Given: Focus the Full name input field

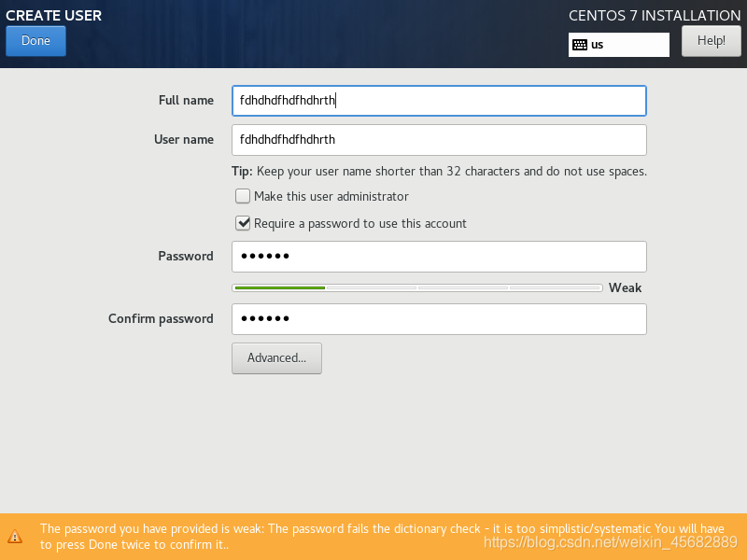Looking at the screenshot, I should pyautogui.click(x=439, y=101).
